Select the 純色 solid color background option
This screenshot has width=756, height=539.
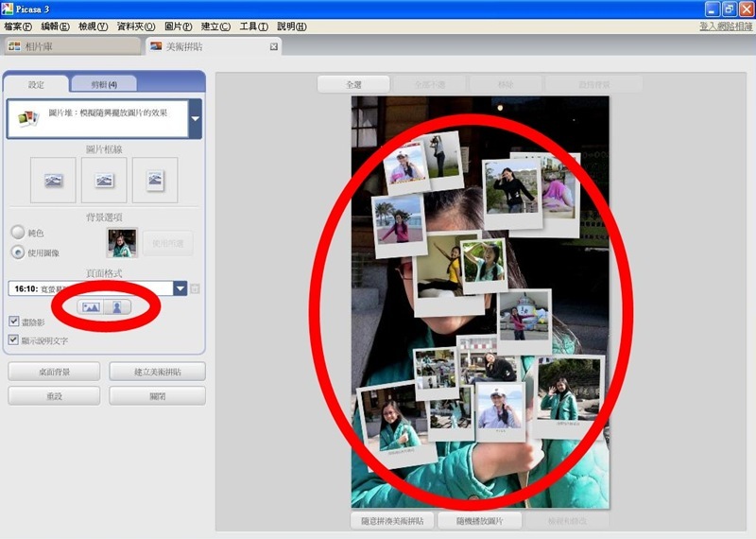point(18,233)
